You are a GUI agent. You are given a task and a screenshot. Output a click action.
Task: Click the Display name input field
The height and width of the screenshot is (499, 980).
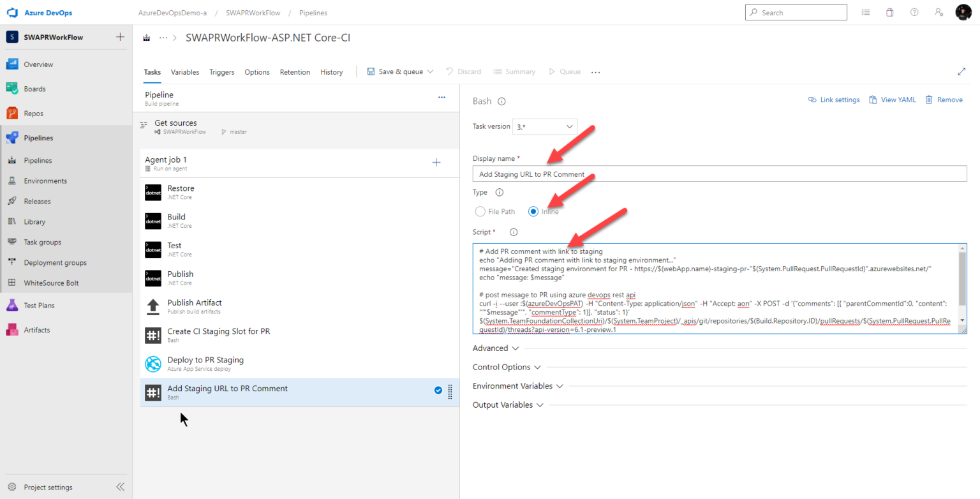(x=719, y=174)
